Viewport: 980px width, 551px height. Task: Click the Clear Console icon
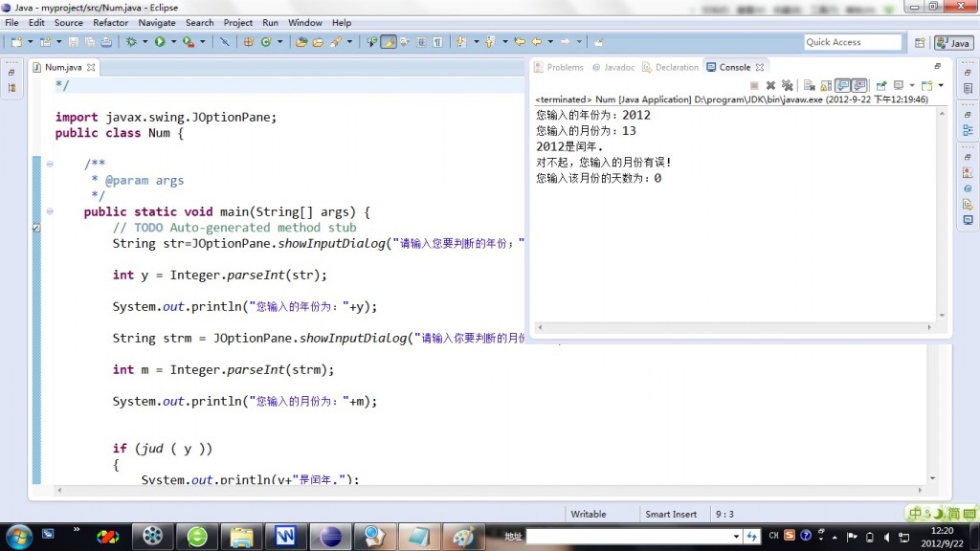[x=810, y=85]
